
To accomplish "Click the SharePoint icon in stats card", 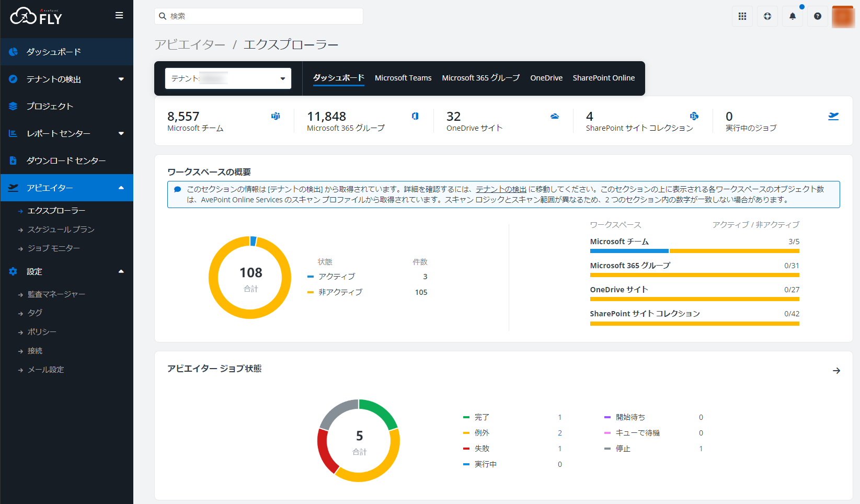I will 694,116.
